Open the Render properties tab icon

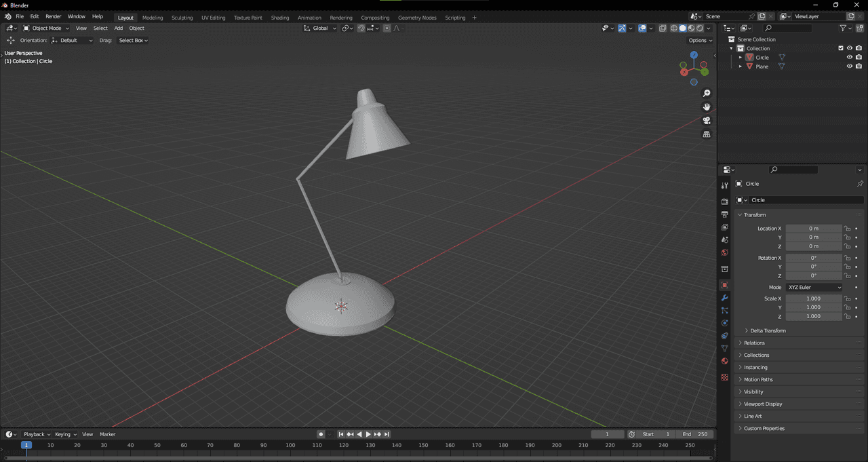tap(724, 201)
